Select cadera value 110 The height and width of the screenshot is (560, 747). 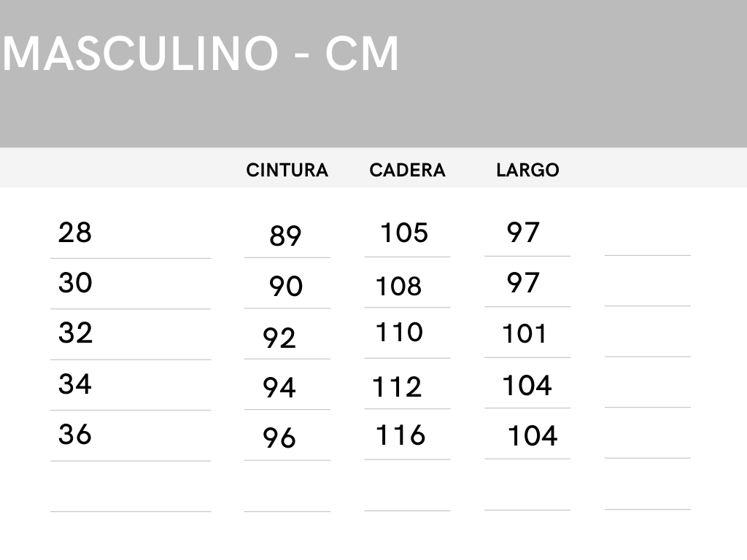pyautogui.click(x=399, y=332)
